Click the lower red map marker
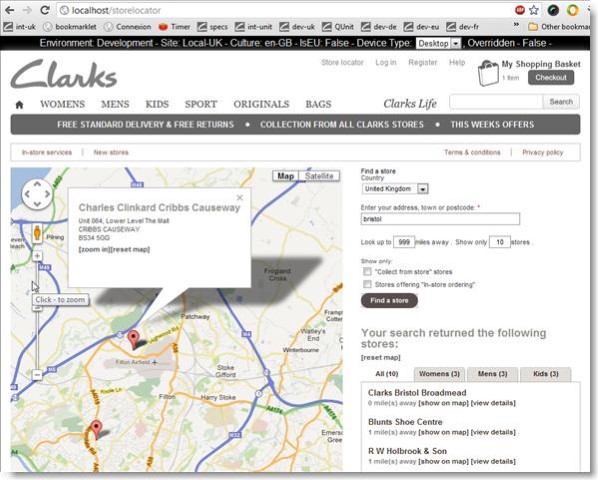Screen dimensions: 598x480 (96, 429)
